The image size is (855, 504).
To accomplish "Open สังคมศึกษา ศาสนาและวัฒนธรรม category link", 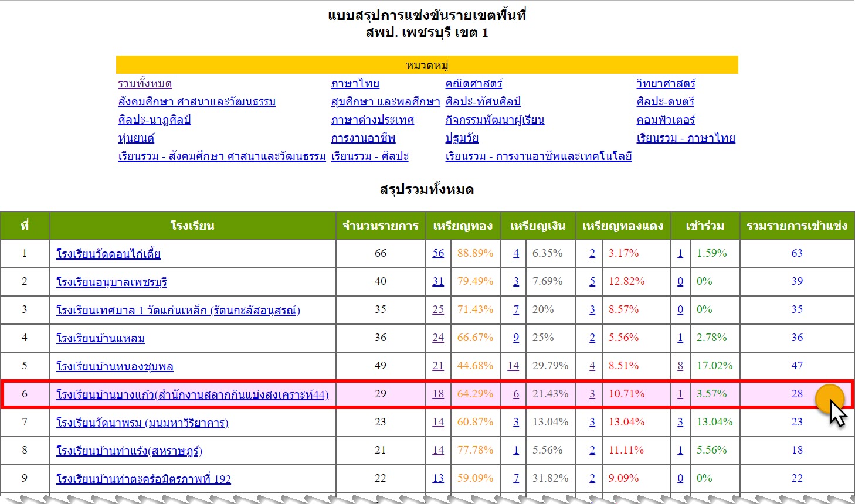I will (x=196, y=102).
